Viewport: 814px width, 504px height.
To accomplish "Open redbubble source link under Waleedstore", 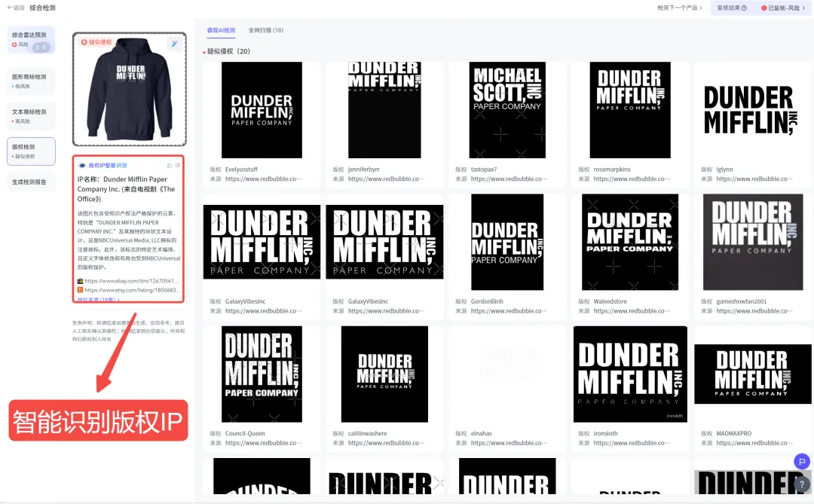I will pos(632,311).
